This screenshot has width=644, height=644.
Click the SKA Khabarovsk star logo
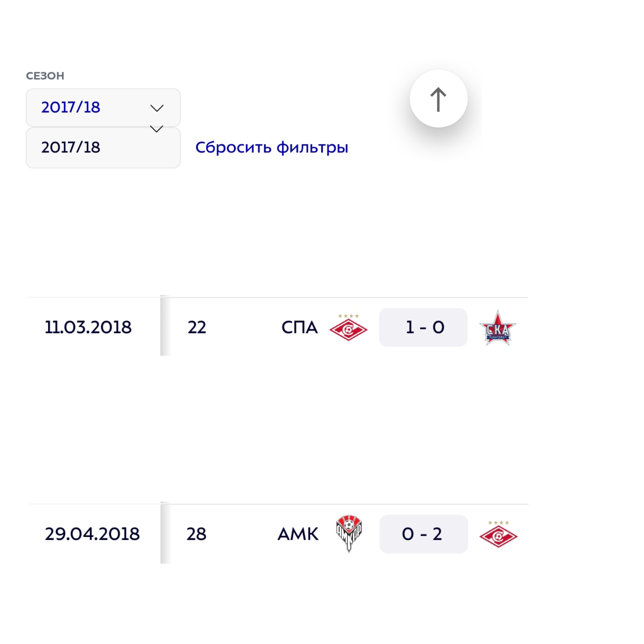498,328
